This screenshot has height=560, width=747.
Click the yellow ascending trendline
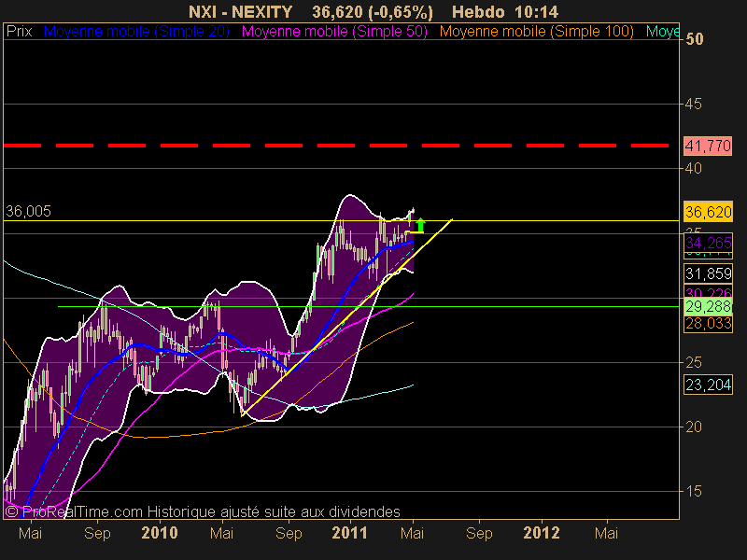click(x=346, y=318)
